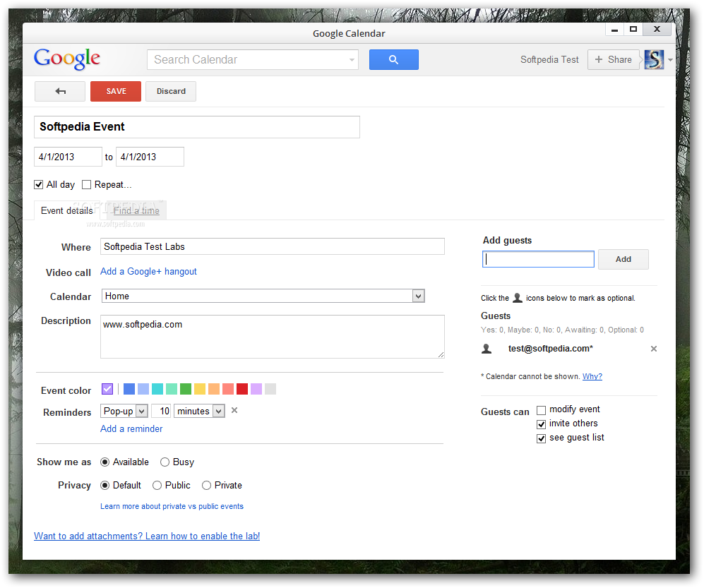The height and width of the screenshot is (588, 704).
Task: Click the Share plus button
Action: click(x=613, y=60)
